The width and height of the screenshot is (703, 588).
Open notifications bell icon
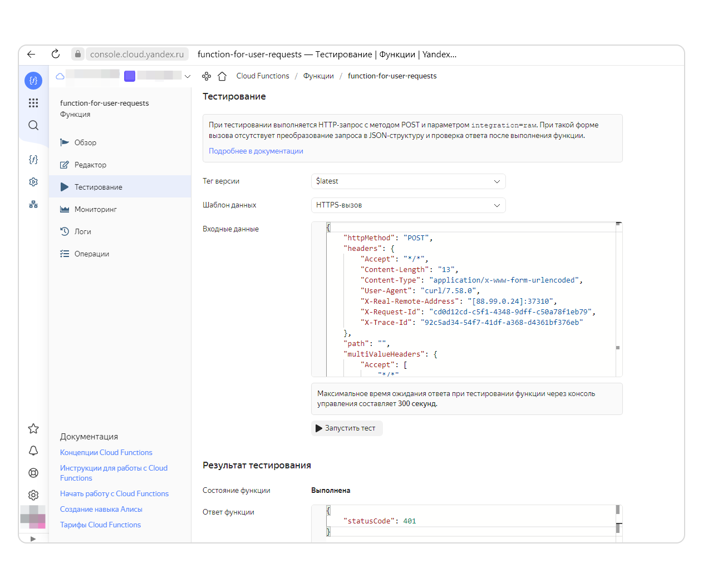point(33,451)
